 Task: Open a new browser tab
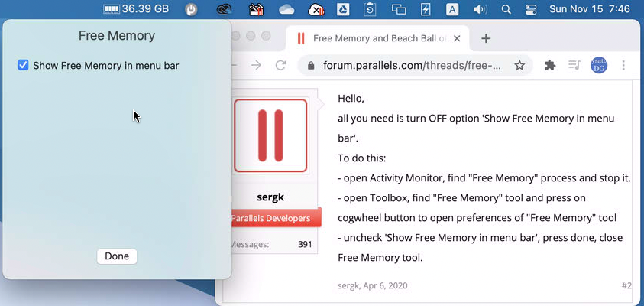click(x=486, y=38)
